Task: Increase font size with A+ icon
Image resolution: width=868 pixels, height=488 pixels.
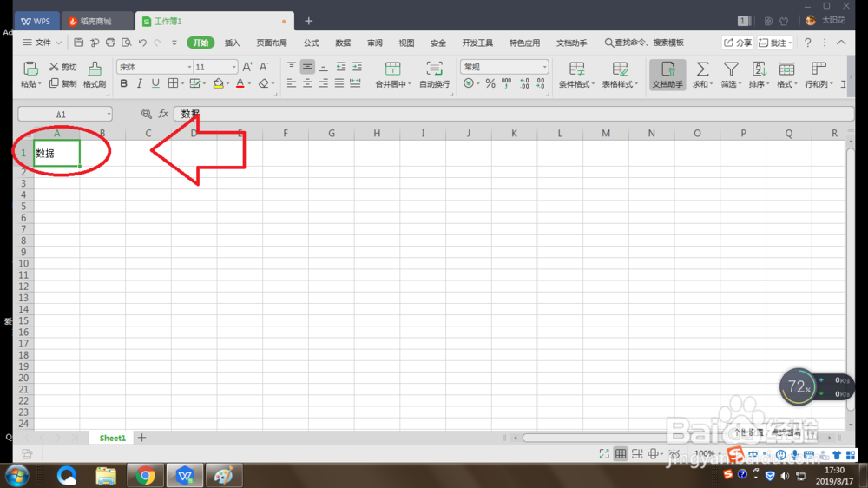Action: click(247, 67)
